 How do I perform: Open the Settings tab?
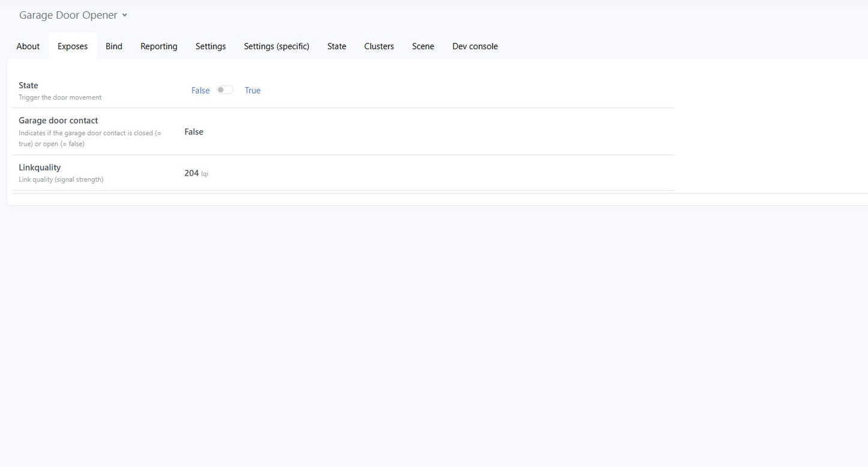[x=210, y=46]
